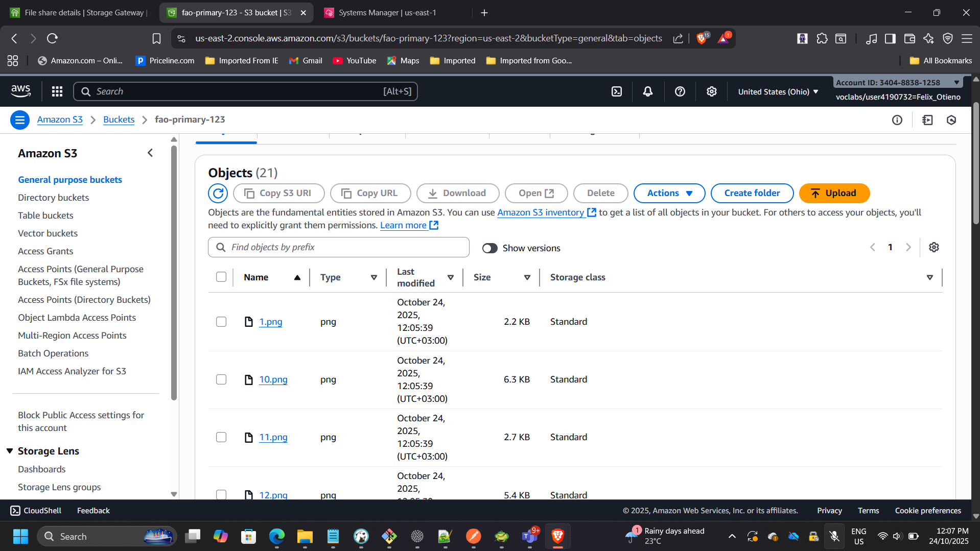Viewport: 980px width, 551px height.
Task: Click the AWS help question mark icon
Action: 680,91
